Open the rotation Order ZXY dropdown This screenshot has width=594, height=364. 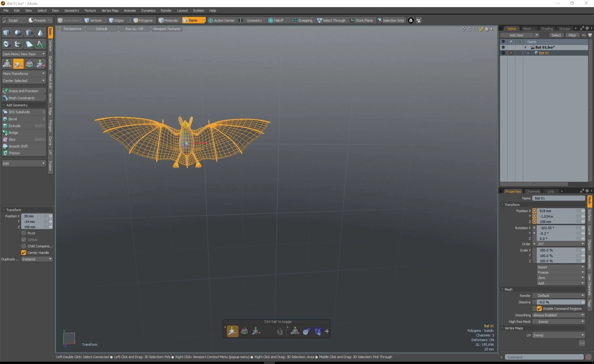[561, 244]
